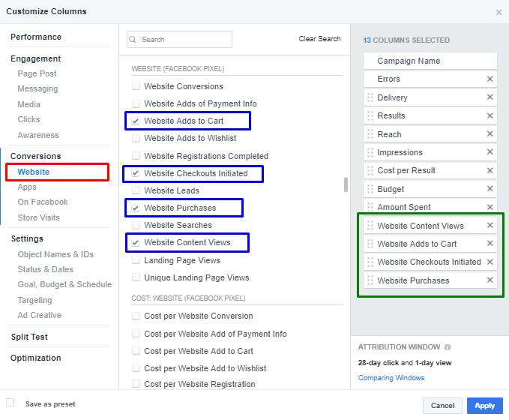Click the drag handle for Amount Spent

coord(370,207)
